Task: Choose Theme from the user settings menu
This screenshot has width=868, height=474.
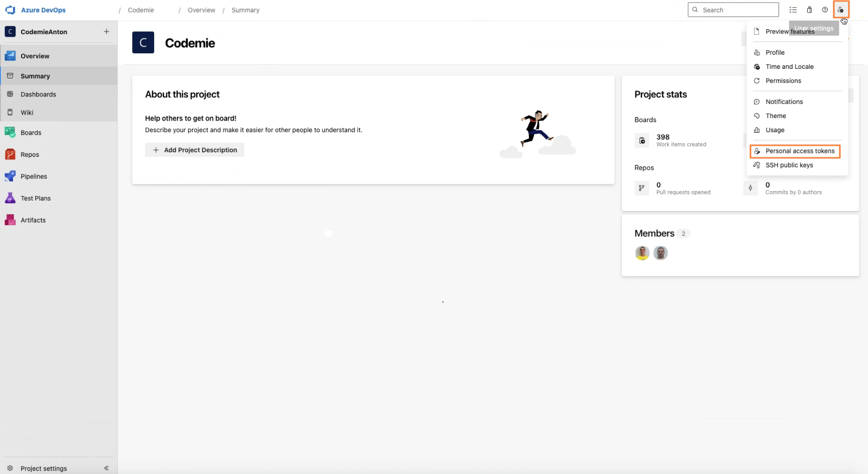Action: coord(775,116)
